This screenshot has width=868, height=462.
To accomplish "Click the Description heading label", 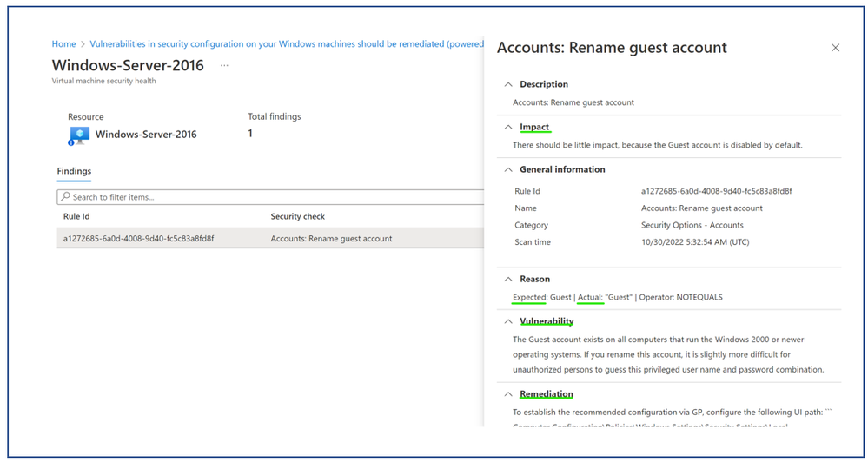I will (544, 84).
